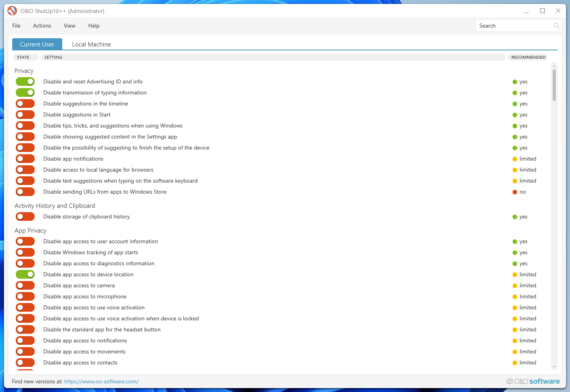The width and height of the screenshot is (570, 392).
Task: Open the oo-software.com link
Action: (101, 381)
